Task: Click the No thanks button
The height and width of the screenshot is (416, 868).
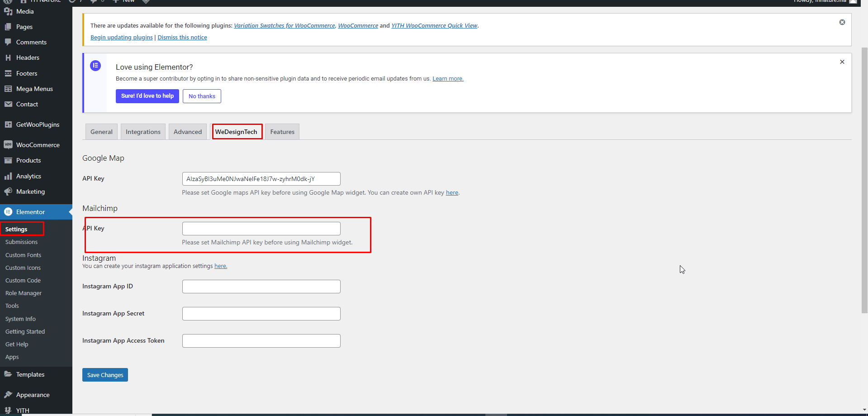Action: (202, 96)
